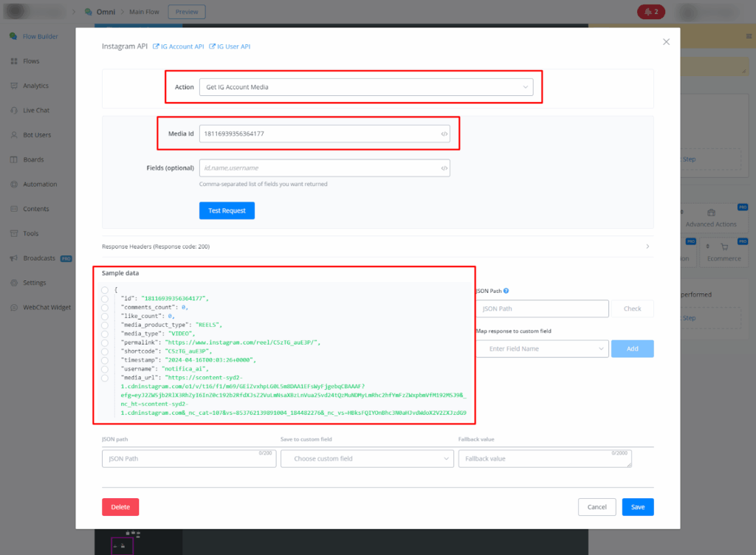Select the radio button beside the "id" line

[x=106, y=298]
